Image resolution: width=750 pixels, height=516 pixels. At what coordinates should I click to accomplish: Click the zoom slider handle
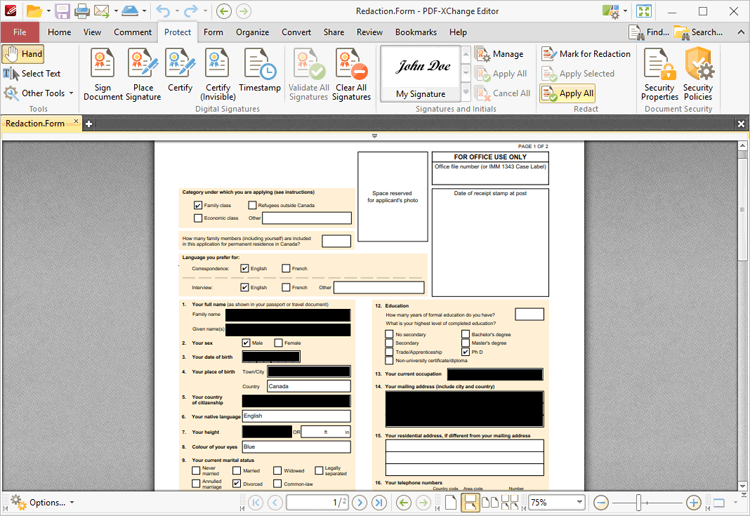(639, 503)
